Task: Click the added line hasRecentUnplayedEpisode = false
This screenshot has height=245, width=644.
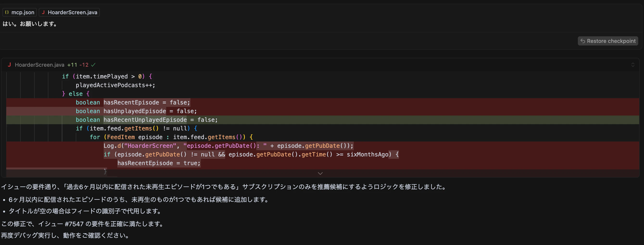Action: coord(322,120)
